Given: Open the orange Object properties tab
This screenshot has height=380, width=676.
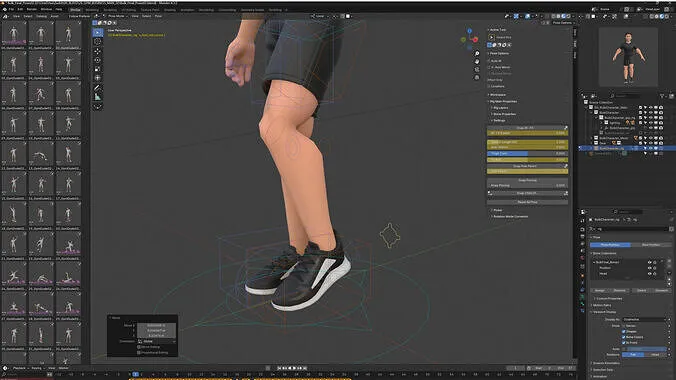Looking at the screenshot, I should [583, 275].
